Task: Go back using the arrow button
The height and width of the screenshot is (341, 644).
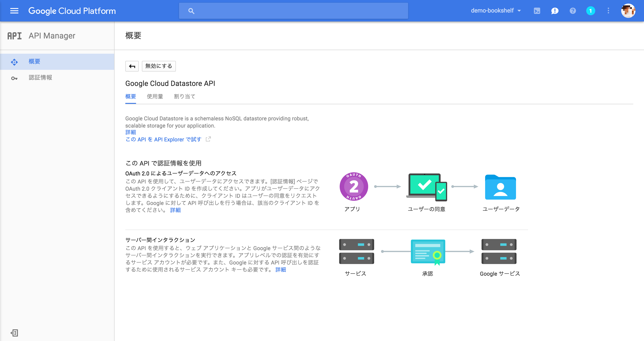Action: pos(132,66)
